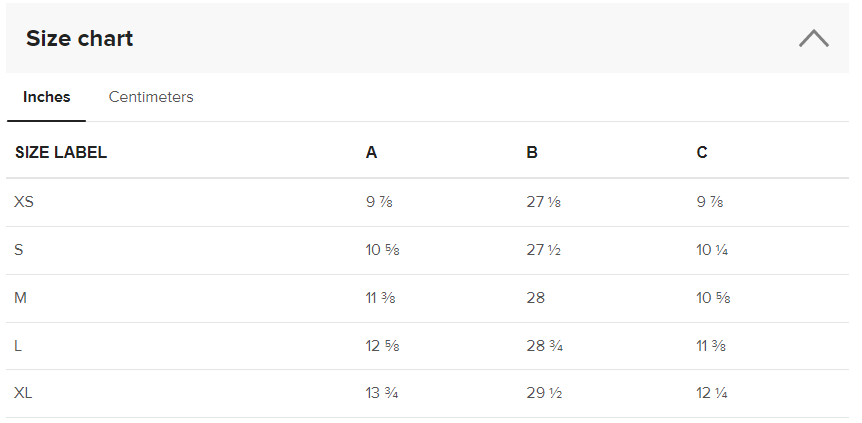Click the M measurement B value 28

point(535,298)
